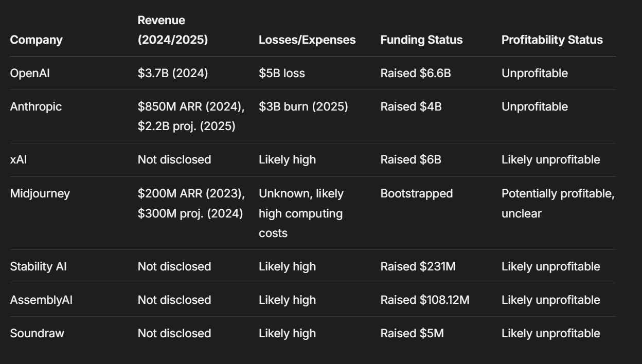Select the $5B loss cell

click(281, 73)
